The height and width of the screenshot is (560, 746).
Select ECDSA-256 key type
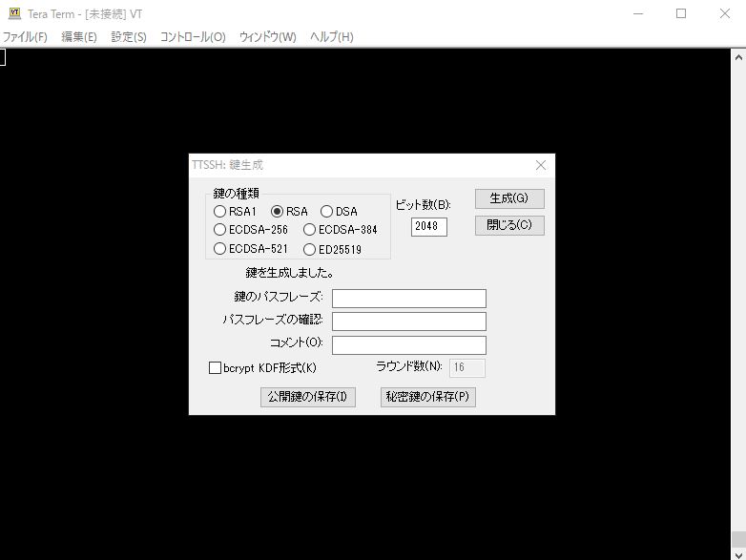point(251,230)
